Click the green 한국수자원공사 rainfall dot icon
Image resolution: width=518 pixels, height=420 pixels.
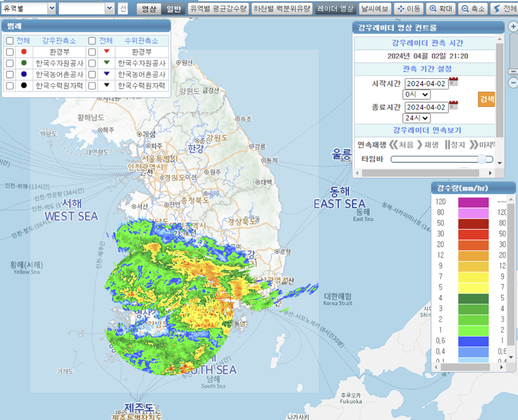24,63
